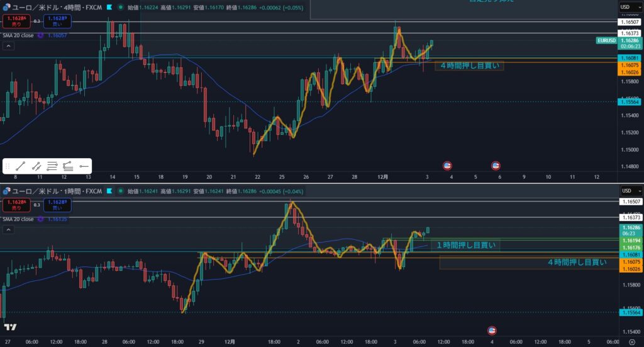Click the 4-hour chart symbol title
The width and height of the screenshot is (644, 347).
(x=53, y=8)
